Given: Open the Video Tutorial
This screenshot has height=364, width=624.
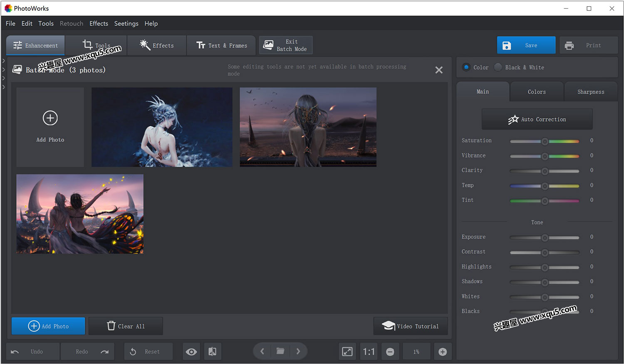Looking at the screenshot, I should (x=411, y=326).
